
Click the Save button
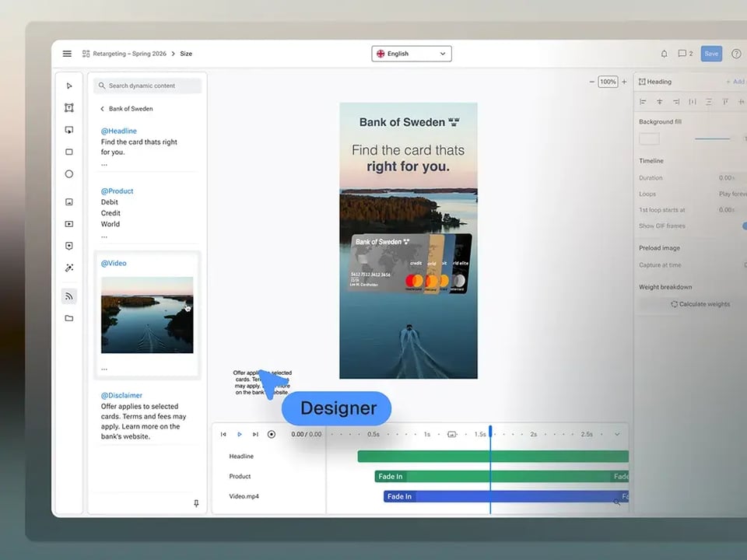tap(711, 54)
